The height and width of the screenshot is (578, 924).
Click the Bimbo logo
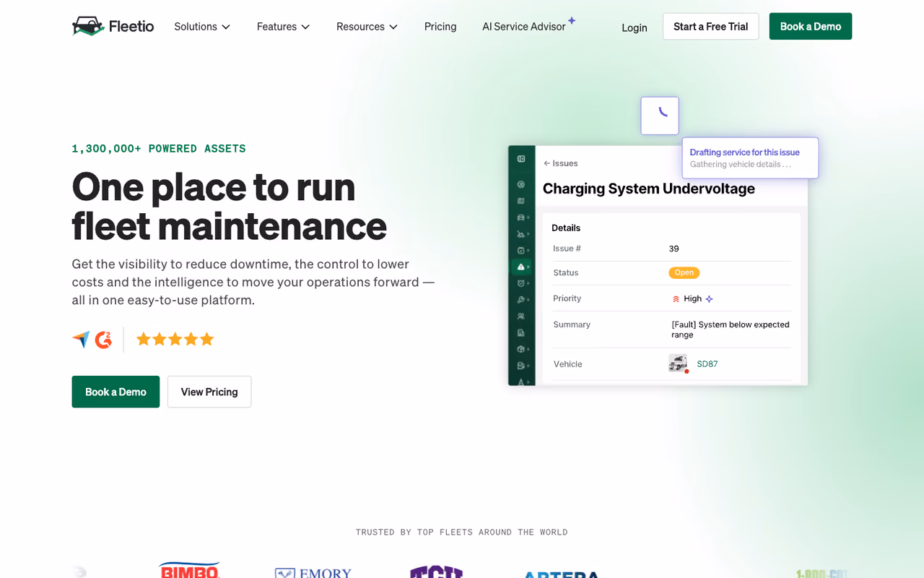(x=189, y=570)
